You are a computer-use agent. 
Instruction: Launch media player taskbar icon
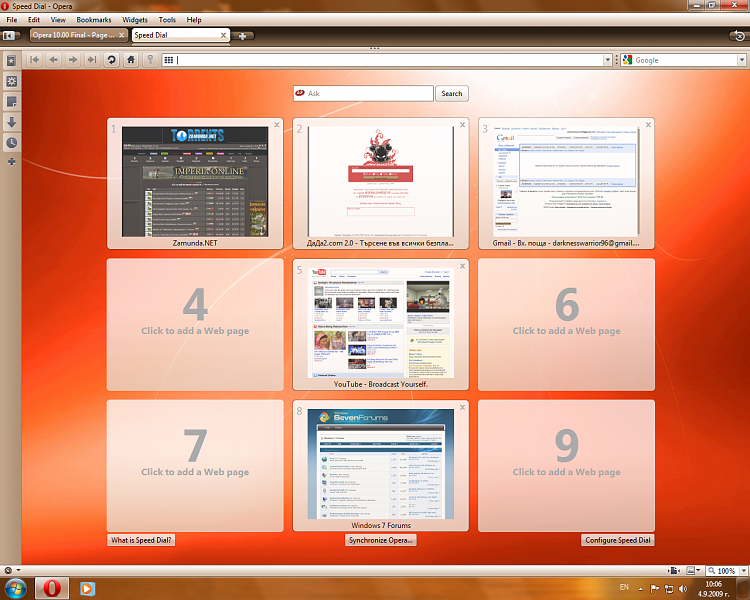pyautogui.click(x=87, y=589)
